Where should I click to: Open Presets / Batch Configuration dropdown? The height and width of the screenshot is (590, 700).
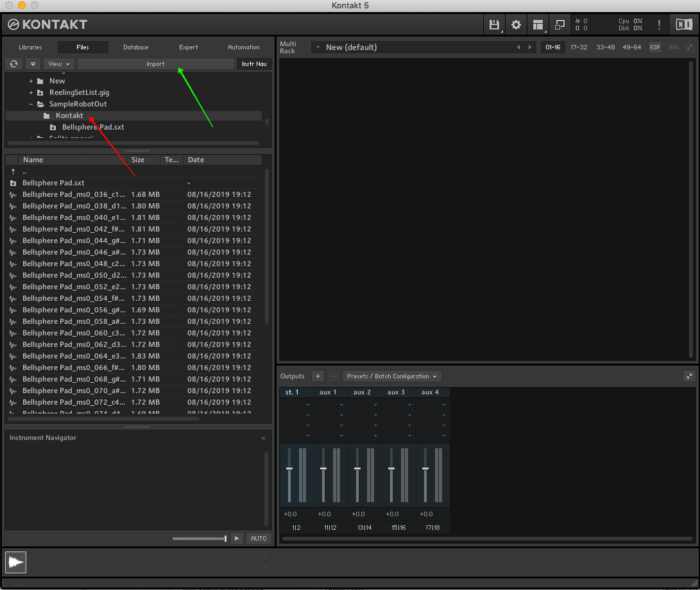point(391,376)
